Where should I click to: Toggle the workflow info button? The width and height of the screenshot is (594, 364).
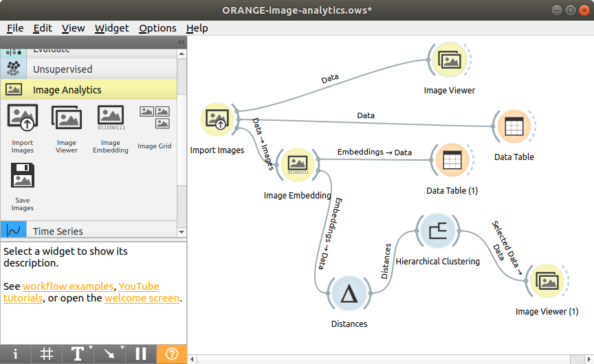15,354
